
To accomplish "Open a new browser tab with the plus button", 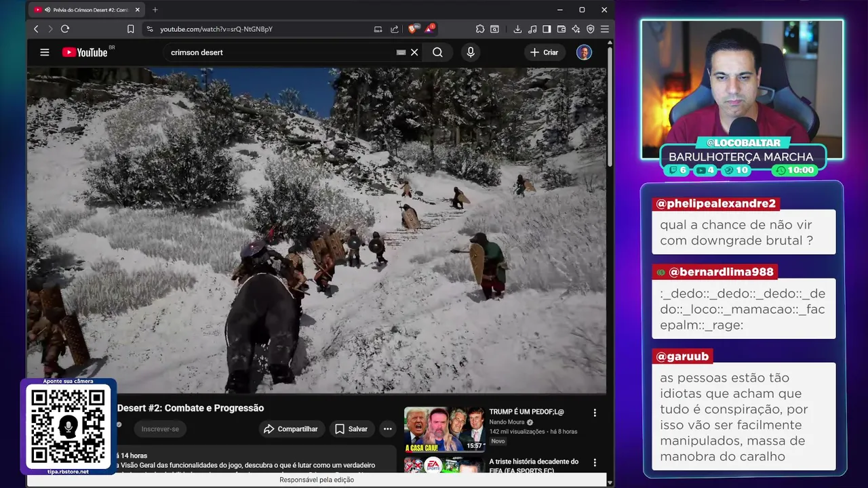I will tap(155, 9).
